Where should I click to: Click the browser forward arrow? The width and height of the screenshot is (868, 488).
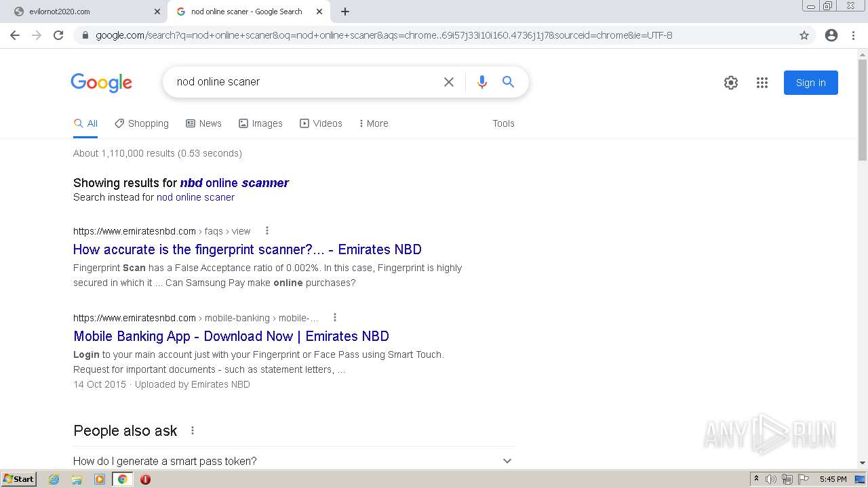pyautogui.click(x=37, y=35)
